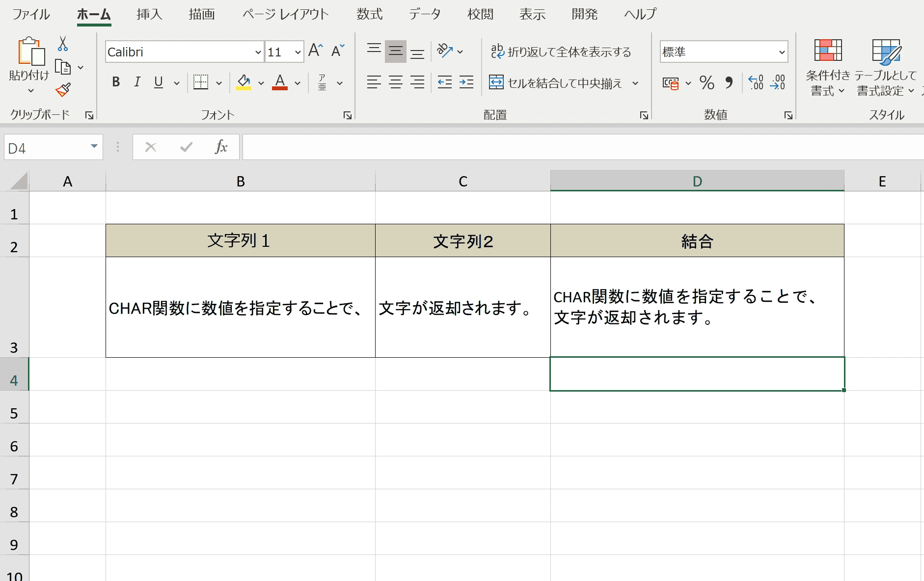Click the Cut scissors icon
This screenshot has width=924, height=581.
[63, 44]
